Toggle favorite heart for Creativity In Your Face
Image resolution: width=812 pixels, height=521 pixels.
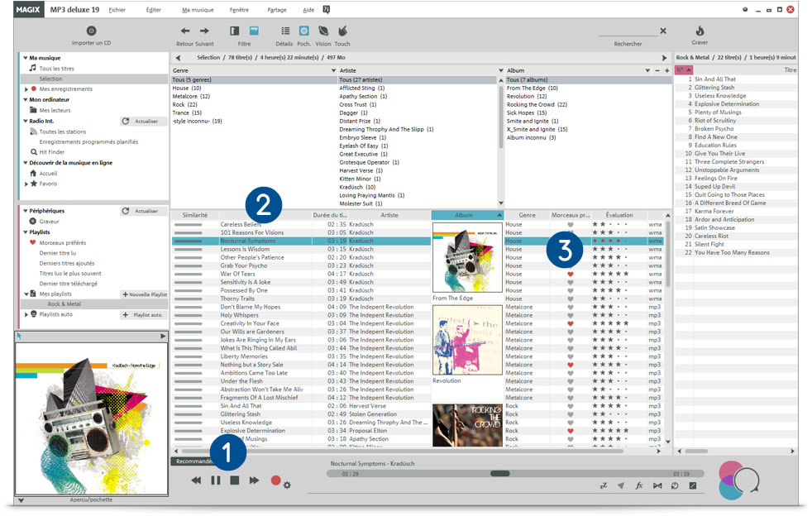pyautogui.click(x=571, y=323)
